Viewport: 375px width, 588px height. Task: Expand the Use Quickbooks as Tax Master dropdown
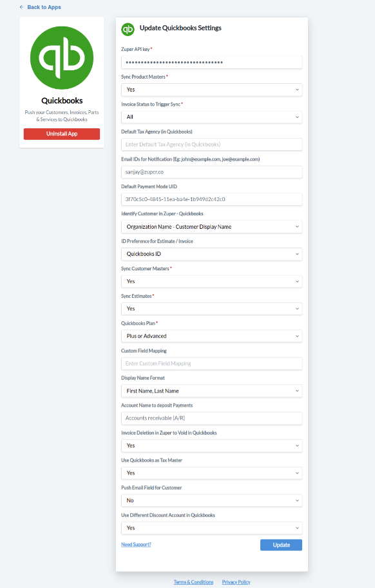coord(211,473)
